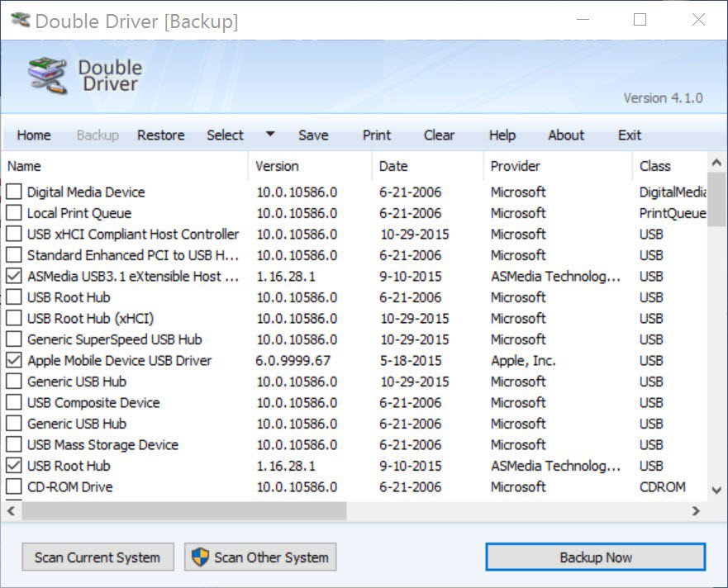Sort list by Name column header
728x588 pixels.
tap(126, 166)
